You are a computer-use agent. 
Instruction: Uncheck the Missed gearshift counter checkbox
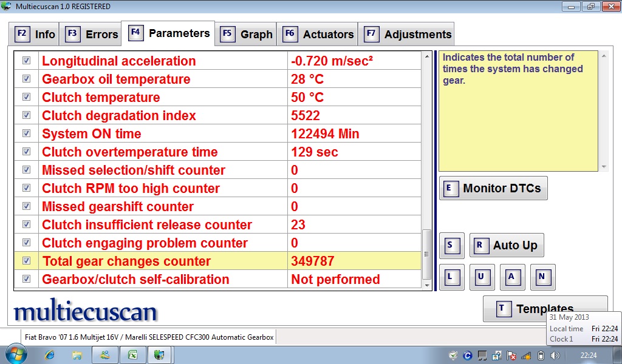[26, 206]
